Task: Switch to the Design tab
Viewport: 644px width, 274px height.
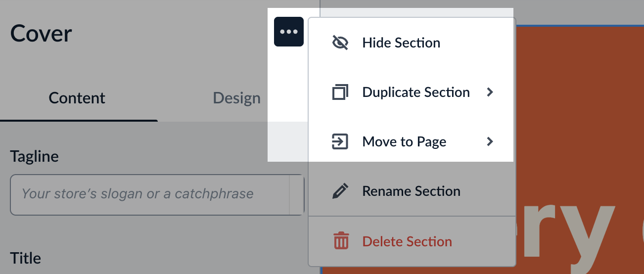Action: 236,98
